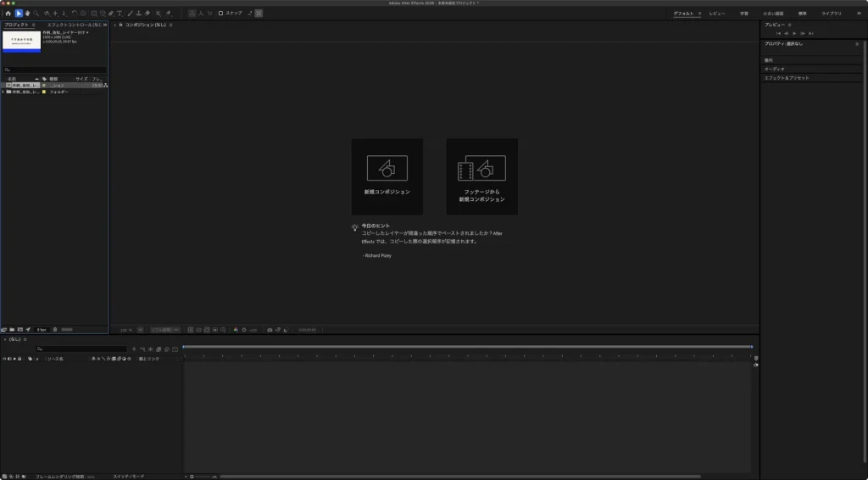
Task: Expand hidden Project panel tabs overflow arrows
Action: (104, 25)
